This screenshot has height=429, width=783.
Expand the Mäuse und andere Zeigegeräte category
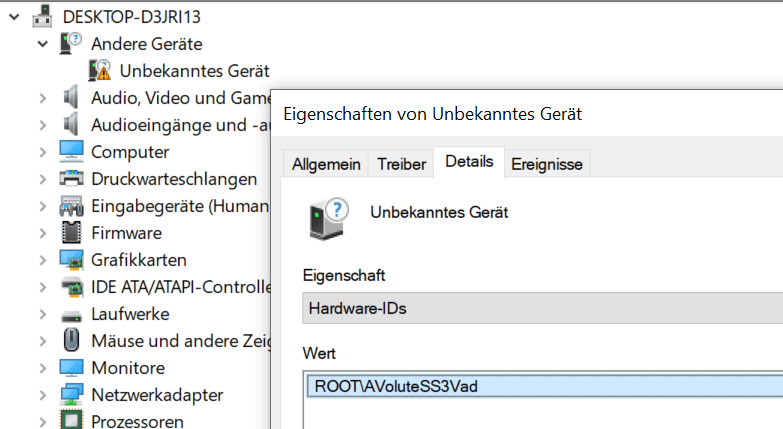click(x=43, y=341)
